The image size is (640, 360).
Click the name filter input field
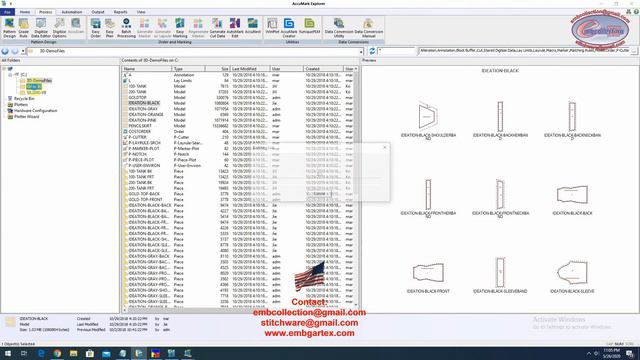click(396, 51)
